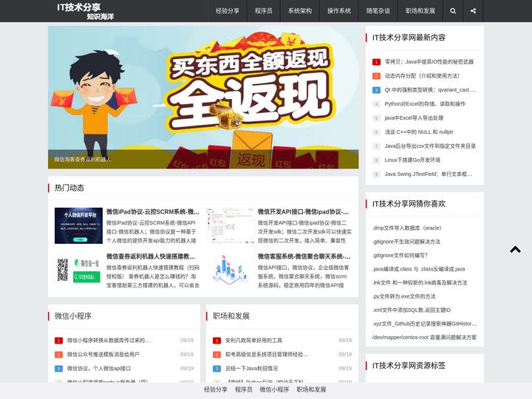Open latest post Java Swing JTextField
This screenshot has width=532, height=399.
point(428,174)
